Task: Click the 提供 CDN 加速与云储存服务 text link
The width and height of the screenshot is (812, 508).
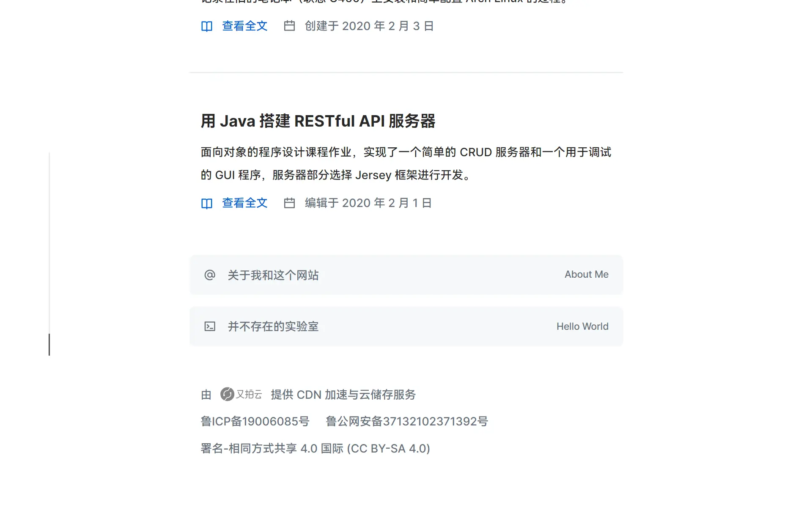Action: click(343, 395)
